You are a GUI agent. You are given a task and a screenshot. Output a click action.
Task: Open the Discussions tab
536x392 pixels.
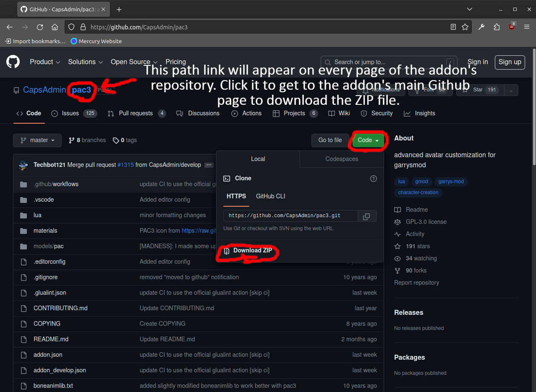point(198,113)
